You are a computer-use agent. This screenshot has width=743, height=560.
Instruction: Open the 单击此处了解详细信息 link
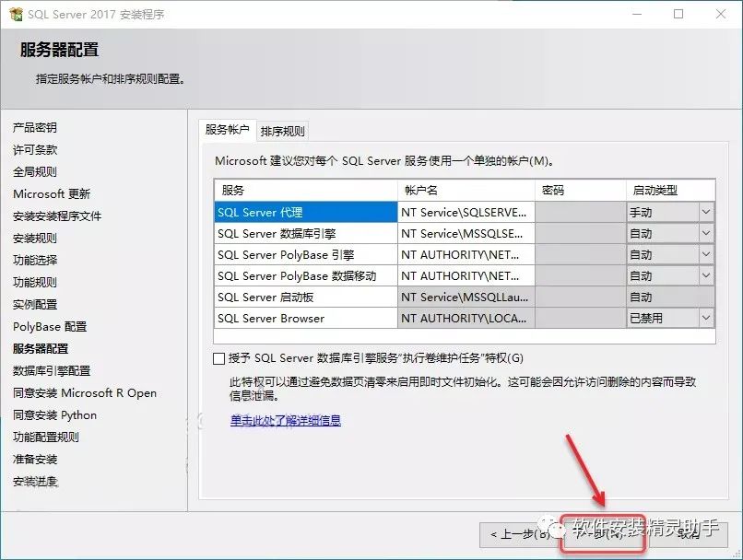click(285, 420)
